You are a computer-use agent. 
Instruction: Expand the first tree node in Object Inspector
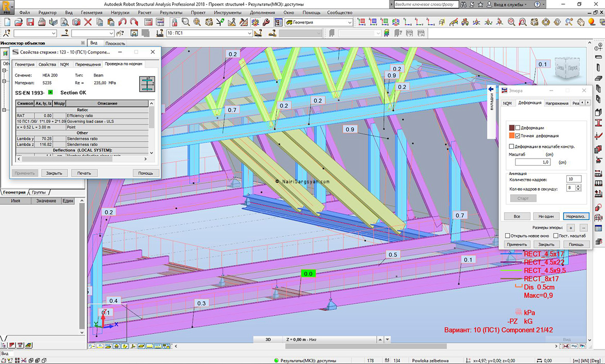tap(4, 71)
